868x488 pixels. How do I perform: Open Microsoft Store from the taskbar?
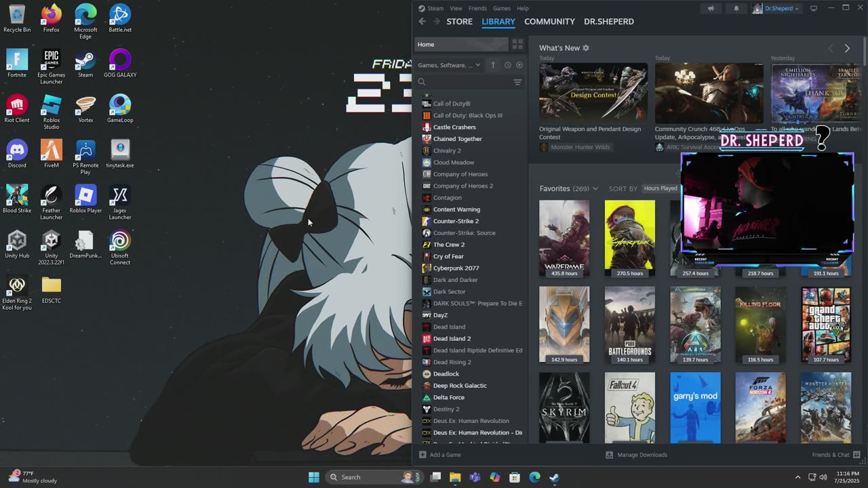515,477
